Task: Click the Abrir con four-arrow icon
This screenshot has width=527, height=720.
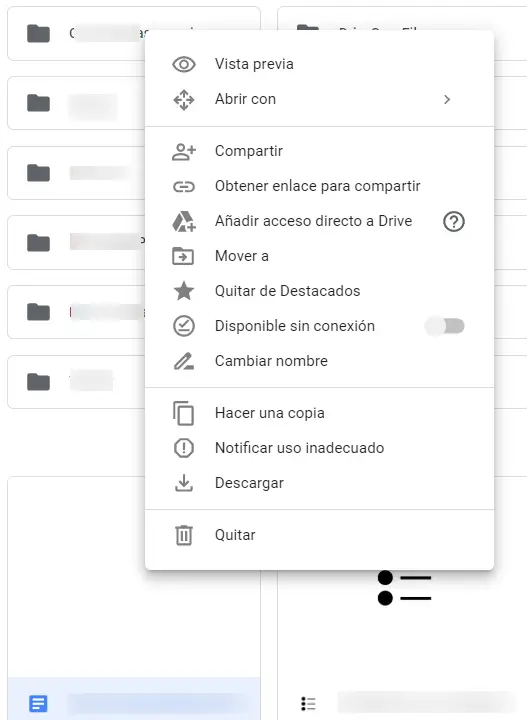Action: coord(184,100)
